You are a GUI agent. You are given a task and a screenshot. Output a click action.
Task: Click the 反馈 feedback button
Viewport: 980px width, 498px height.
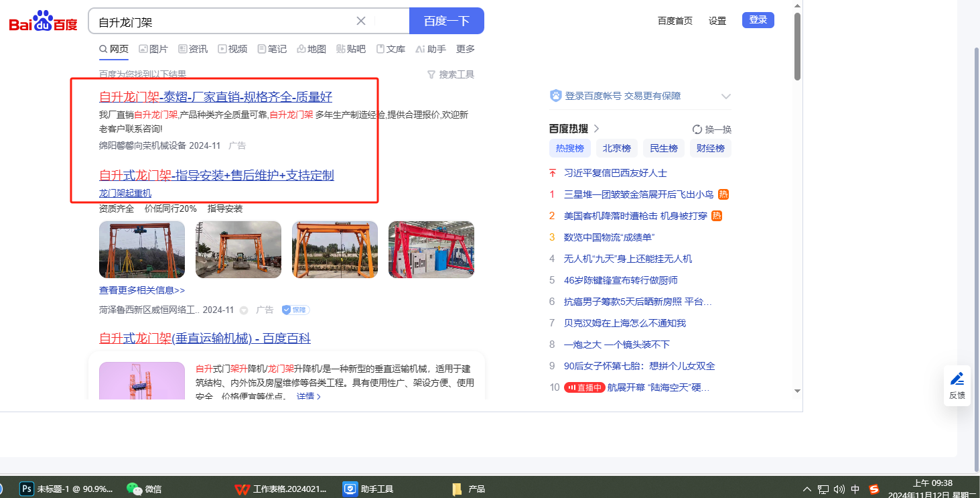coord(957,385)
